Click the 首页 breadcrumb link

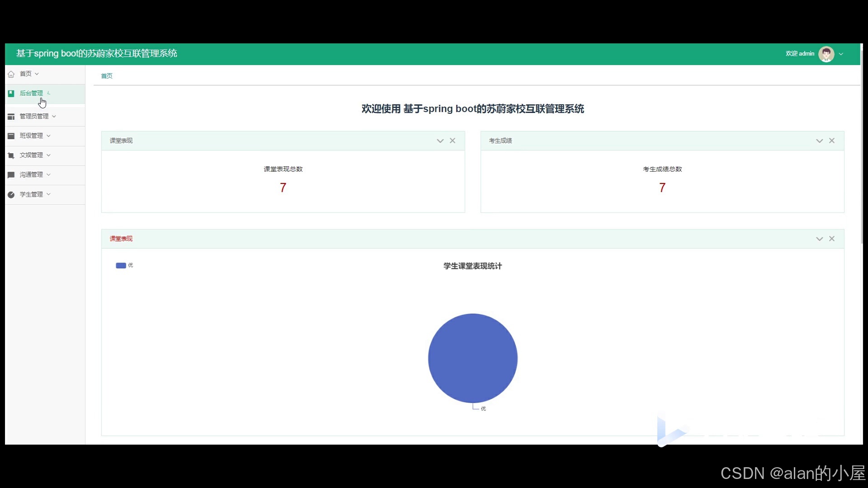107,76
